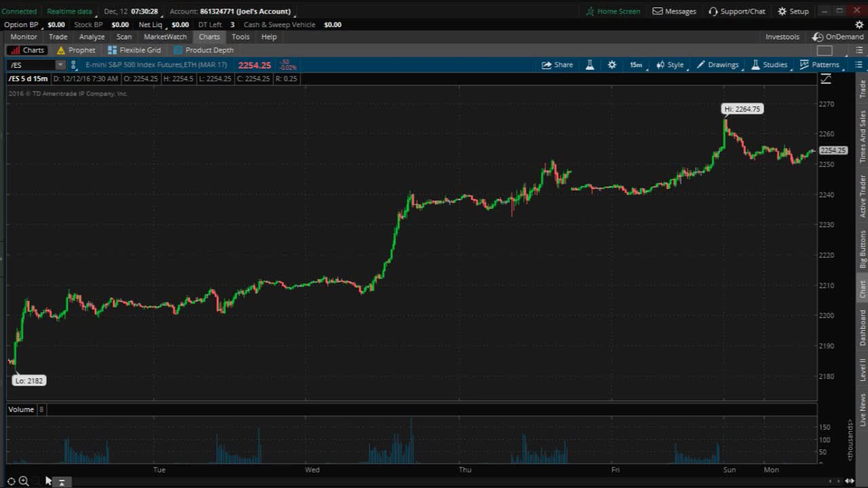Open the Share chart menu

click(557, 65)
